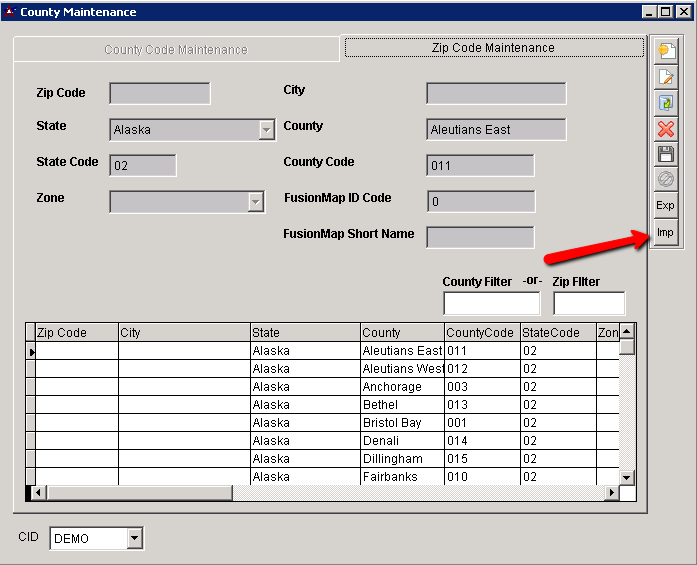Click the County column header
The image size is (697, 565).
[402, 333]
